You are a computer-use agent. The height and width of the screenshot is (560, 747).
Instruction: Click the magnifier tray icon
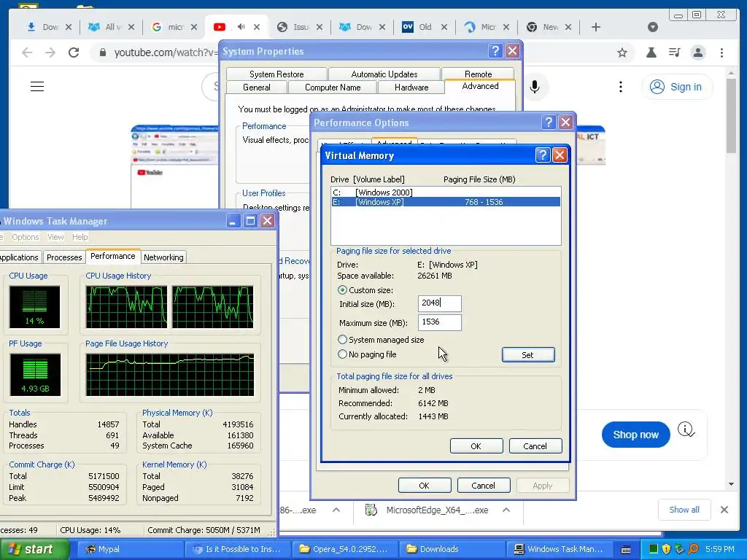(x=693, y=549)
